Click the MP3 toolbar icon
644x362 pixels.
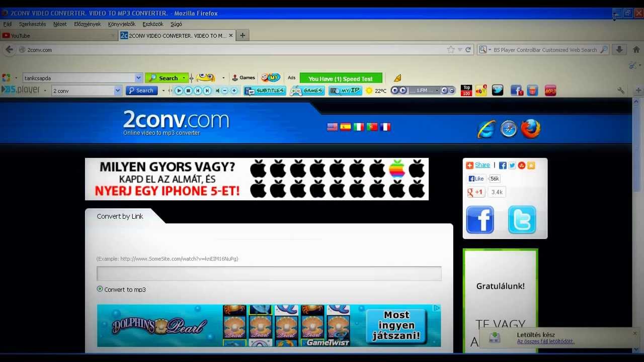pos(550,90)
